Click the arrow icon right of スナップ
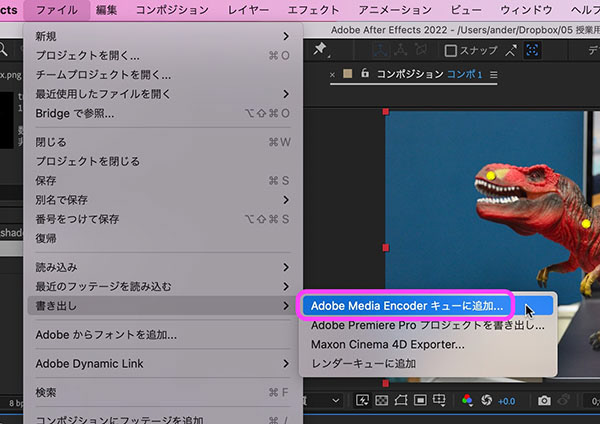600x424 pixels. (510, 51)
